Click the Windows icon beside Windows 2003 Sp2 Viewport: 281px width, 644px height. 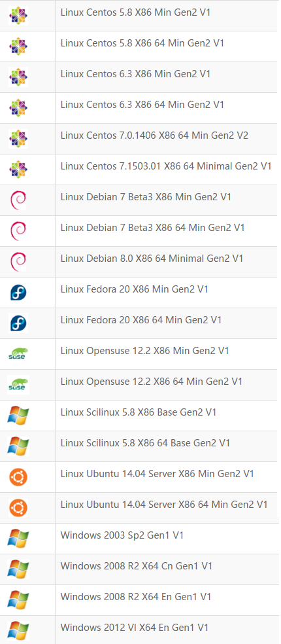coord(18,539)
